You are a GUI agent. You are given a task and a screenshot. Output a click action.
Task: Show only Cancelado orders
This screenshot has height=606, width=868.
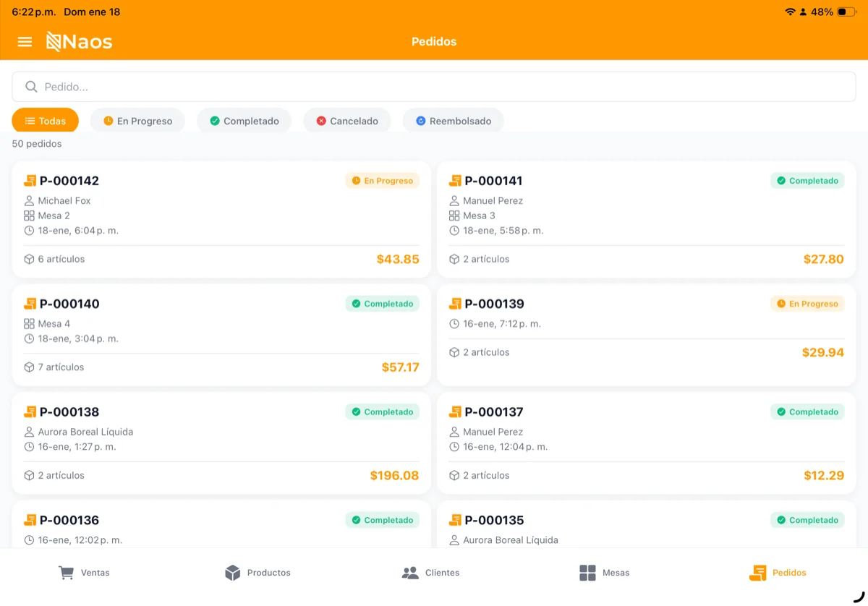(346, 121)
